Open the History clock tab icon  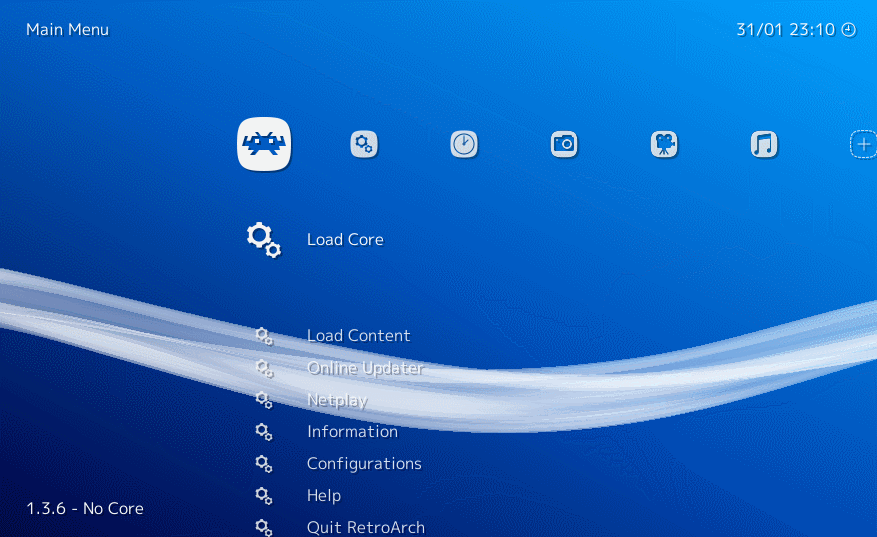pos(464,144)
